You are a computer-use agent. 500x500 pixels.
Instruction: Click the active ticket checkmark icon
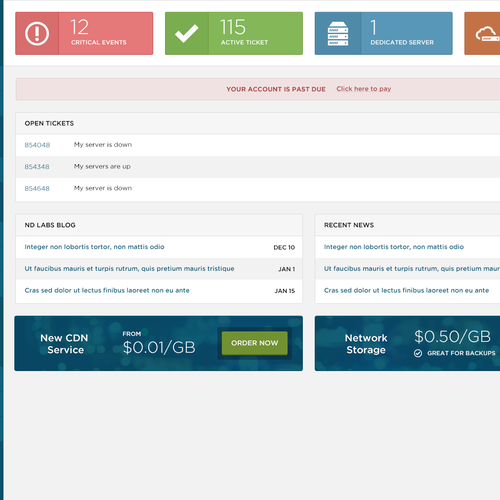click(x=187, y=33)
